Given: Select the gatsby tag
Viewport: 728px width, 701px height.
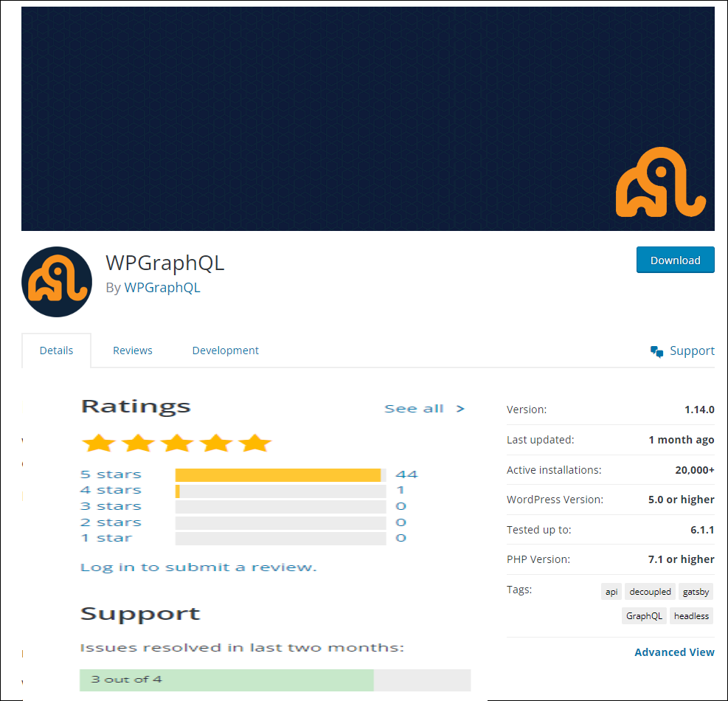Looking at the screenshot, I should (x=696, y=591).
